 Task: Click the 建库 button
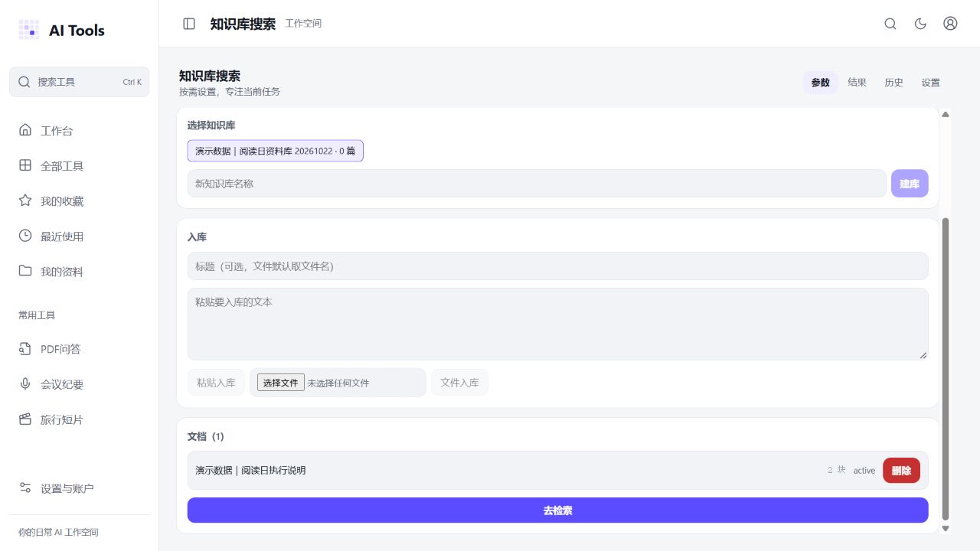[910, 184]
